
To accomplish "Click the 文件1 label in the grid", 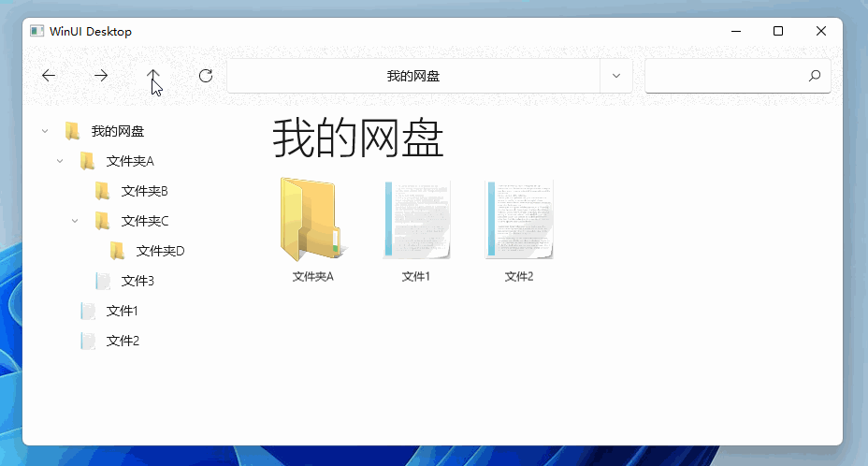I will (x=415, y=276).
